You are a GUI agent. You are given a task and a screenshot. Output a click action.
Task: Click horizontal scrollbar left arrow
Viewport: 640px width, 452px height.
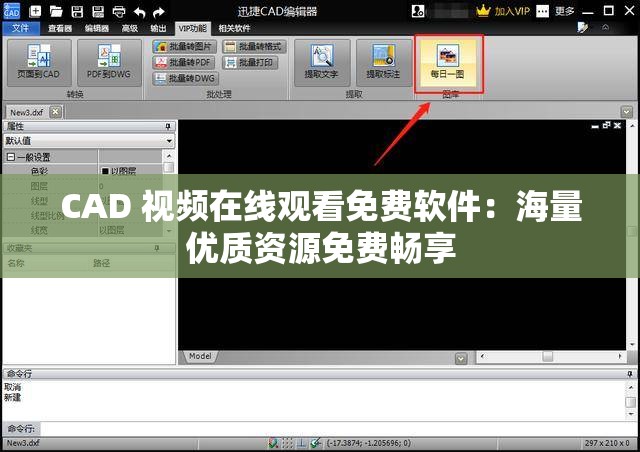coord(482,356)
